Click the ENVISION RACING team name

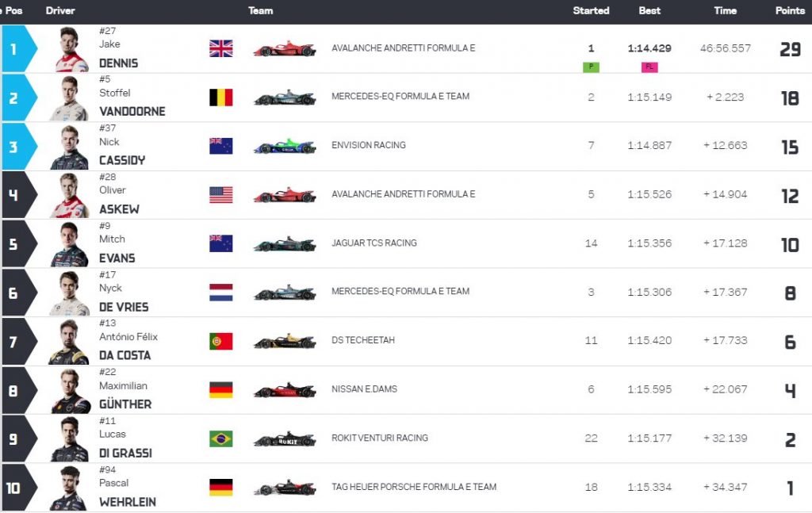tap(369, 145)
